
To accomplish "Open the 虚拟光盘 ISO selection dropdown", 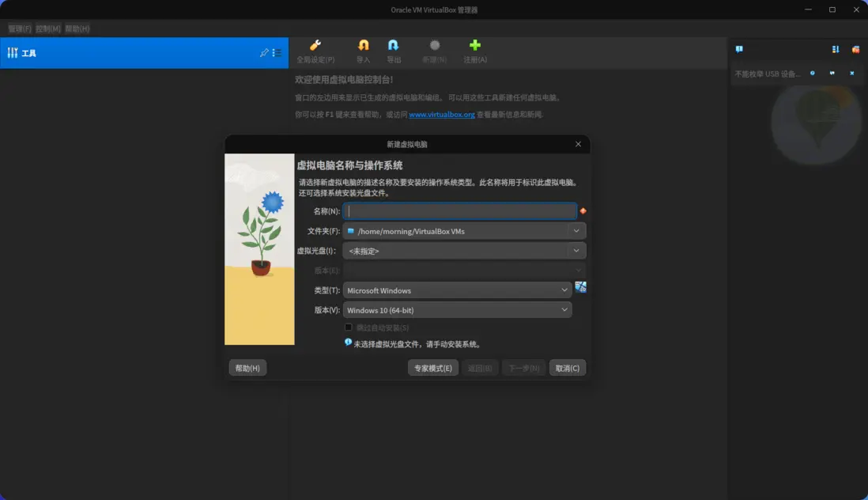I will [576, 250].
